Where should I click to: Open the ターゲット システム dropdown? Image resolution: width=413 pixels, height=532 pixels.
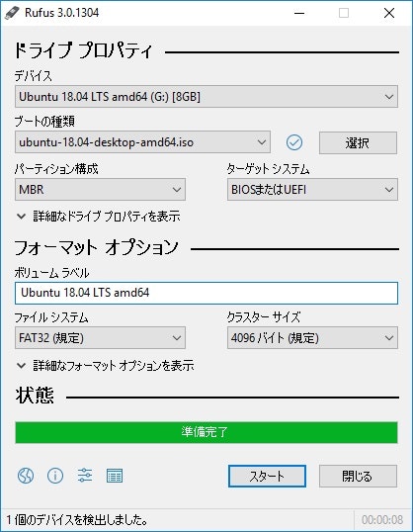click(x=312, y=189)
